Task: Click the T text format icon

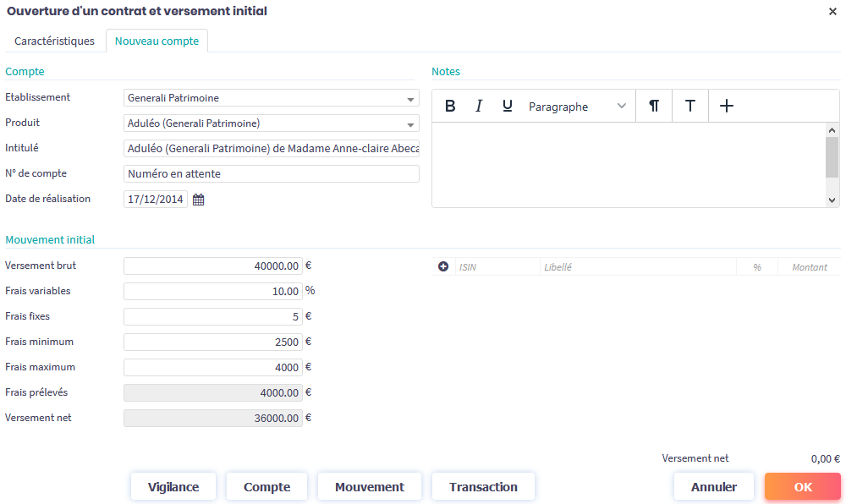Action: point(690,107)
